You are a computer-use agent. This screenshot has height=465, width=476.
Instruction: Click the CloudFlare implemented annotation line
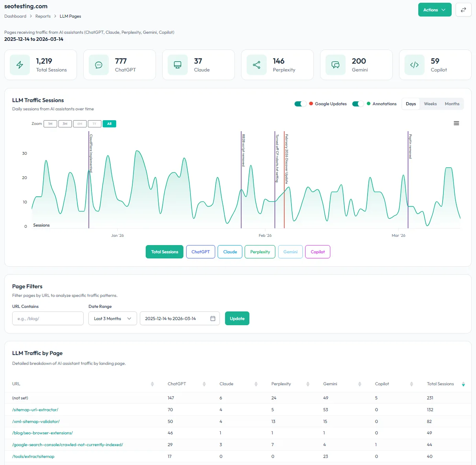coord(89,181)
